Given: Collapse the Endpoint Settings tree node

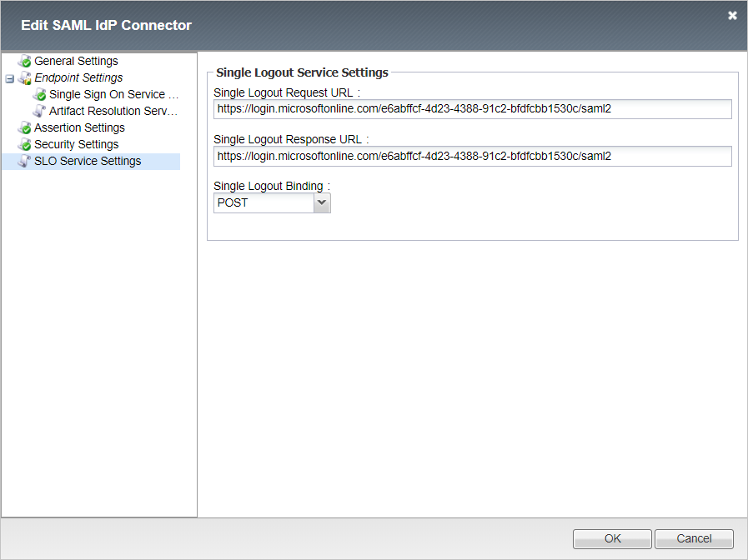Looking at the screenshot, I should tap(9, 78).
